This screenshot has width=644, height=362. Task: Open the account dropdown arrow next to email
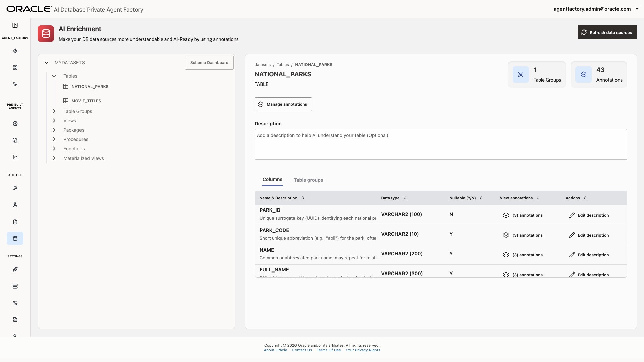point(637,9)
